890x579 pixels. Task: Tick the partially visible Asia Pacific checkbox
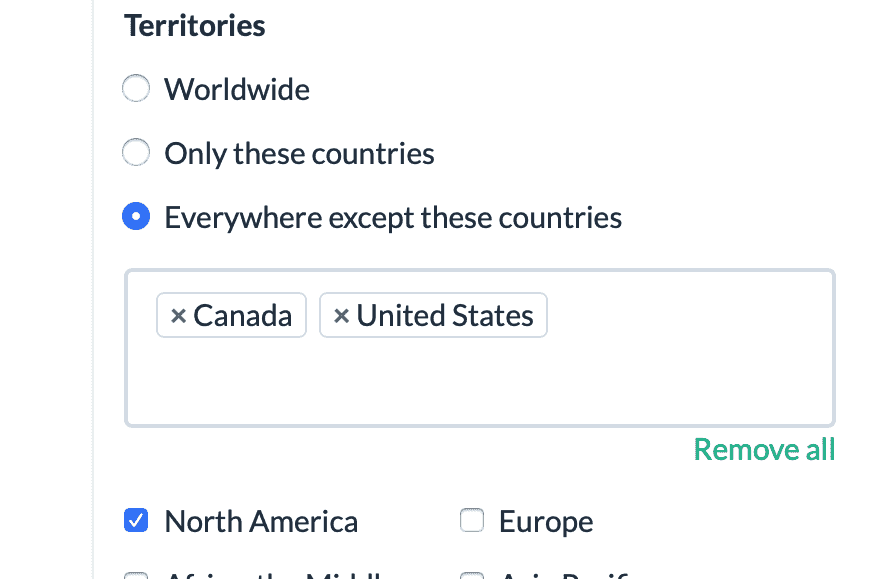pyautogui.click(x=471, y=576)
